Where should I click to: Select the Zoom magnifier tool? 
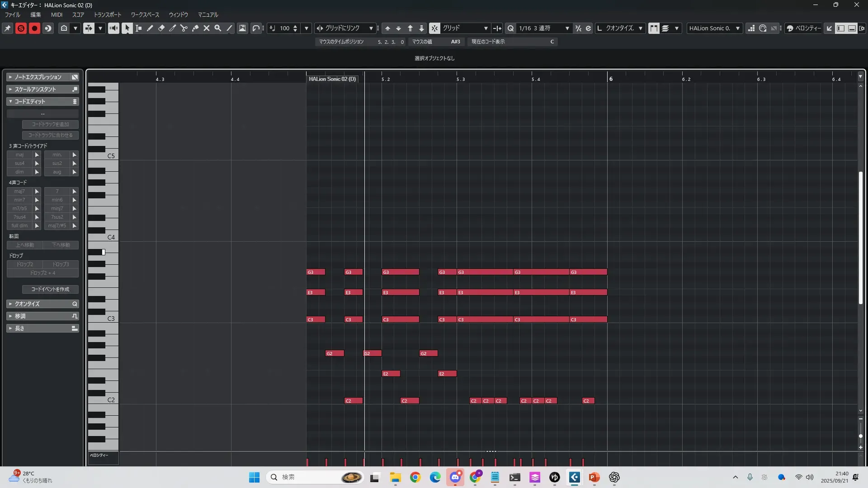coord(218,28)
